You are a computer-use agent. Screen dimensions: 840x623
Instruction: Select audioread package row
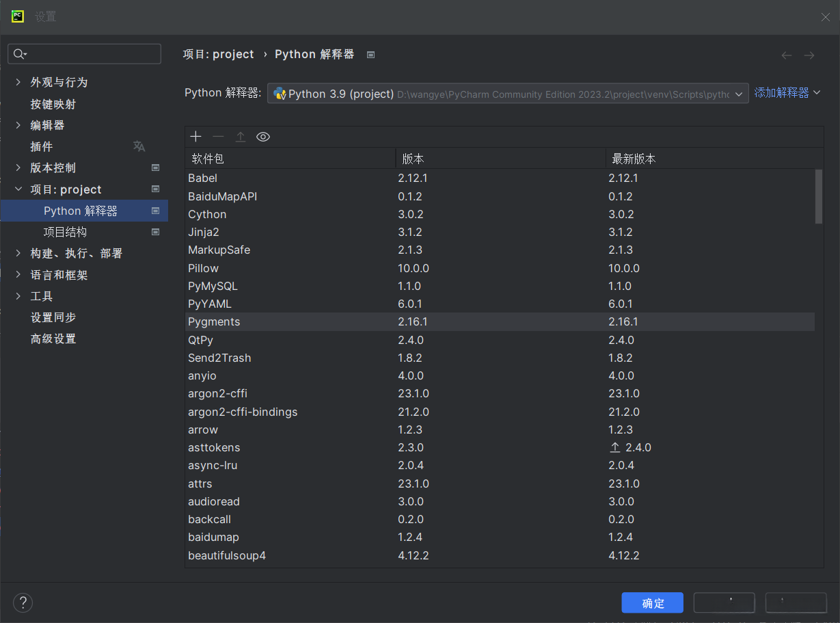pos(500,501)
